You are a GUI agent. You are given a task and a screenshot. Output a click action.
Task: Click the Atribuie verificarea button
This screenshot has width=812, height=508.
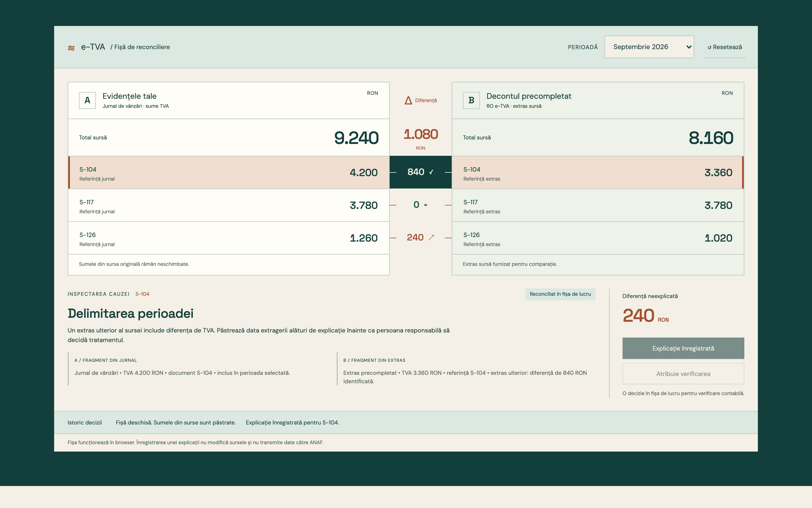[683, 374]
